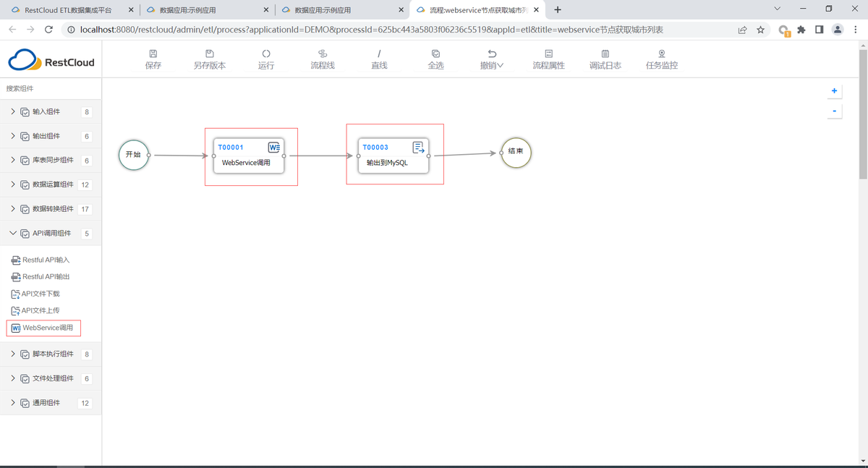Click the 输入组件 folder icon
868x468 pixels.
(x=25, y=112)
